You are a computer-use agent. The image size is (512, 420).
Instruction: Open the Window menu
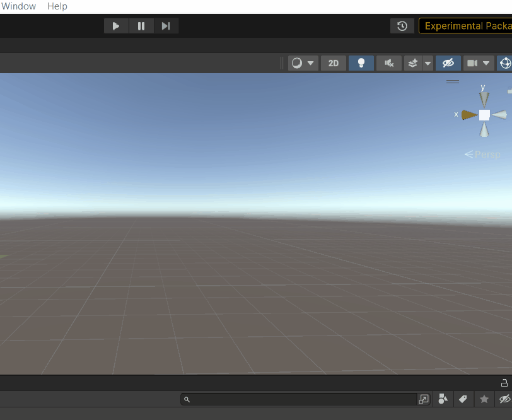[18, 6]
